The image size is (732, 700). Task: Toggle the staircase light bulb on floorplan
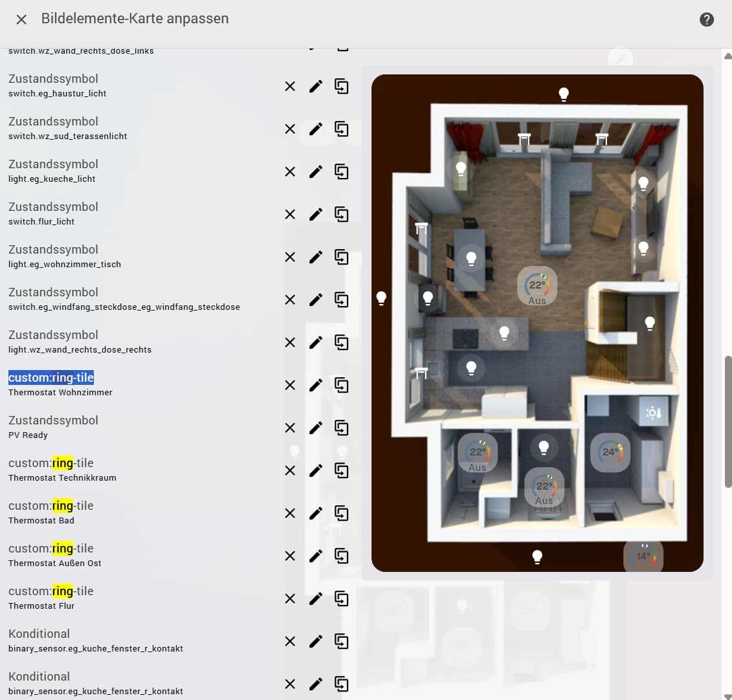coord(650,322)
